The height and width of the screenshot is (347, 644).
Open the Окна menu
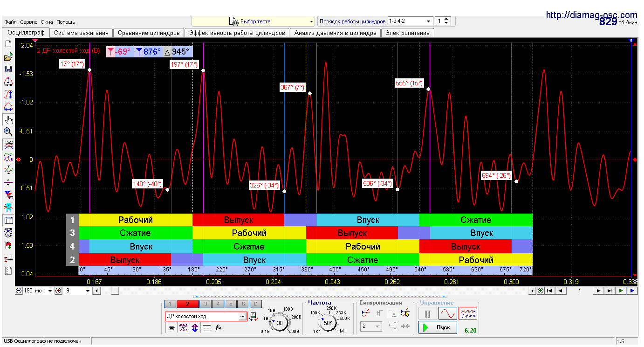click(47, 22)
